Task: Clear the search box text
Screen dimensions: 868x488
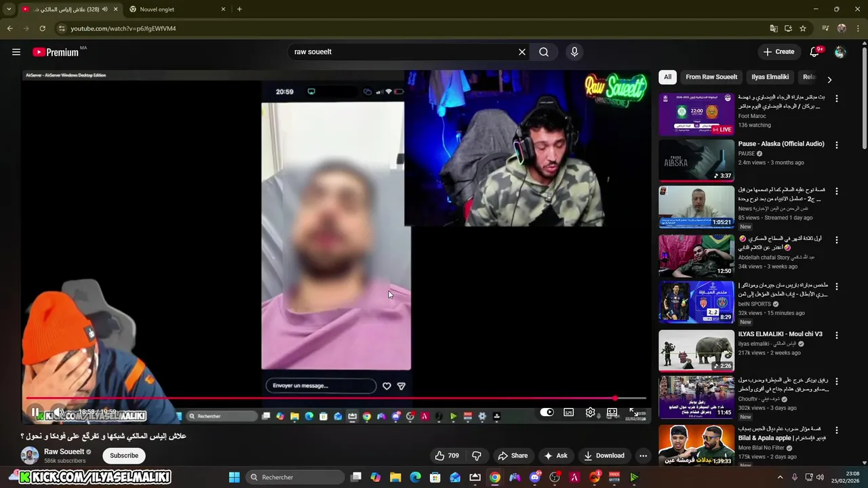Action: click(x=522, y=52)
